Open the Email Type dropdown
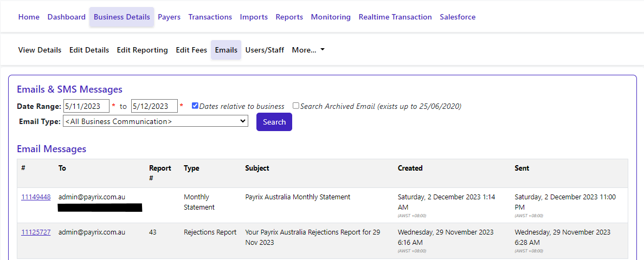644x260 pixels. pyautogui.click(x=156, y=121)
